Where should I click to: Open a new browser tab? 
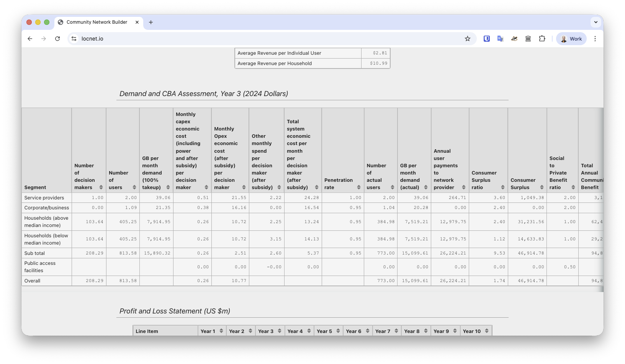tap(151, 22)
